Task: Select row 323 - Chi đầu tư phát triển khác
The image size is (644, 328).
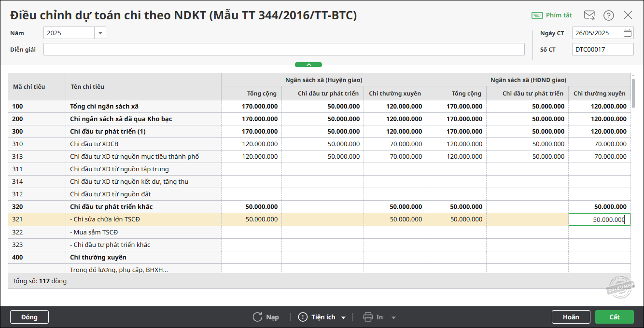Action: 319,245
